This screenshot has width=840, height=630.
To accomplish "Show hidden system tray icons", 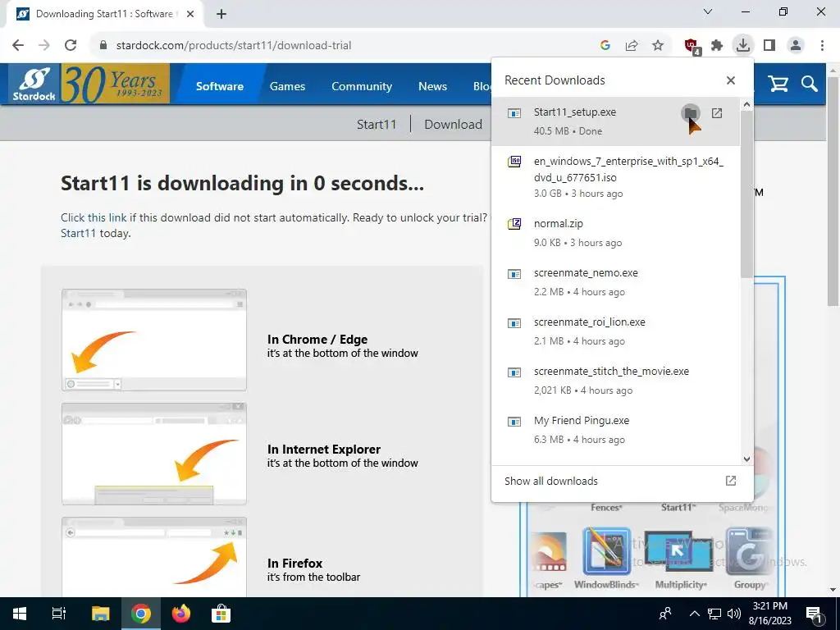I will point(694,614).
